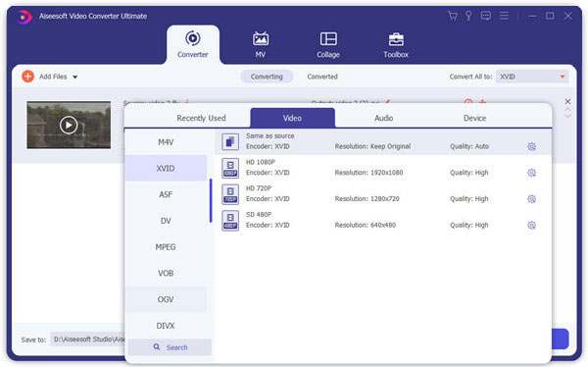
Task: Select the Audio format tab
Action: click(383, 118)
